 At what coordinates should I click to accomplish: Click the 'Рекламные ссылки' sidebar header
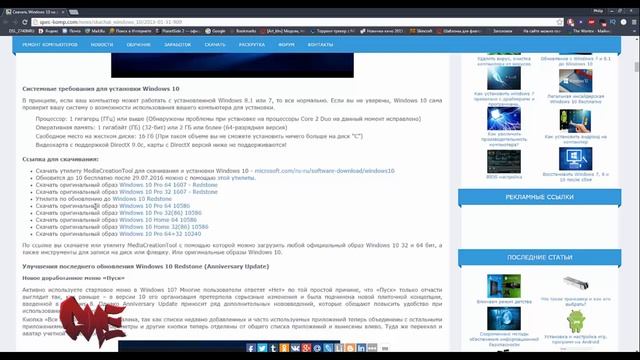click(540, 197)
